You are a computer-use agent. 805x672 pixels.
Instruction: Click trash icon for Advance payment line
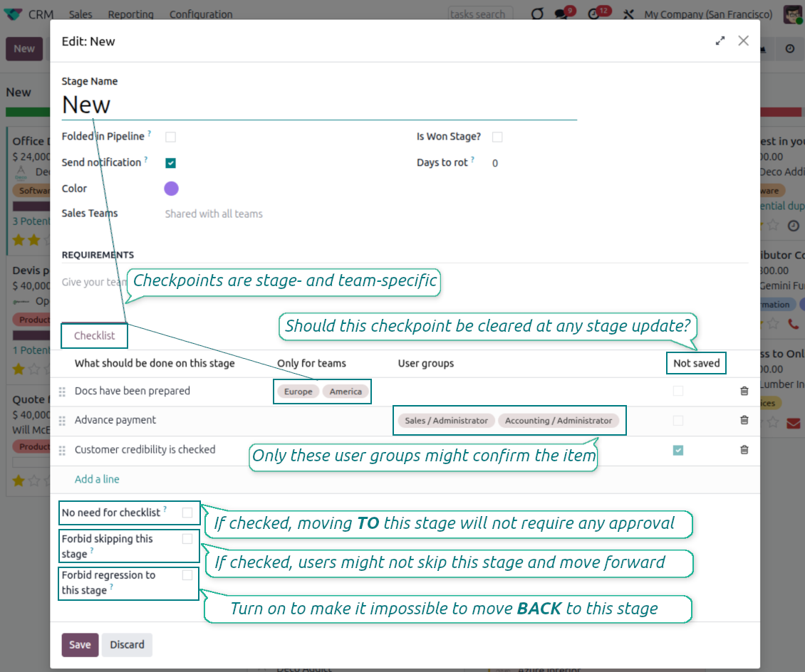[x=744, y=420]
